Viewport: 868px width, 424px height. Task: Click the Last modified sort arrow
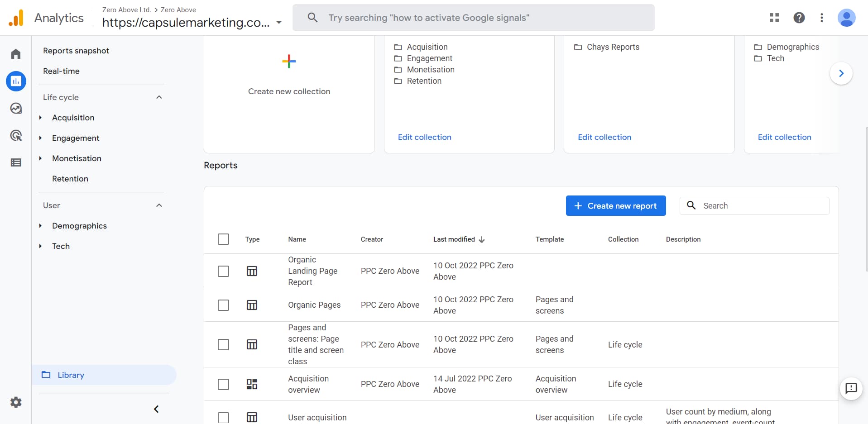click(x=482, y=239)
